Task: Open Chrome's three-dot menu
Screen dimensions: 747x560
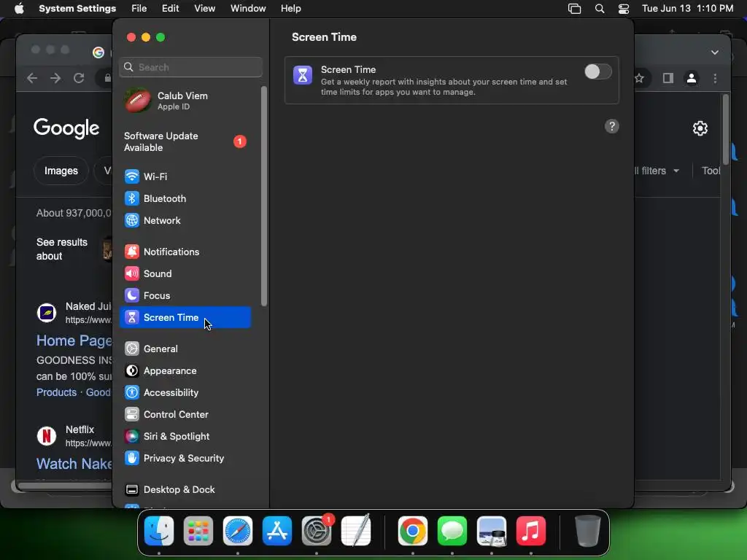Action: pos(715,78)
